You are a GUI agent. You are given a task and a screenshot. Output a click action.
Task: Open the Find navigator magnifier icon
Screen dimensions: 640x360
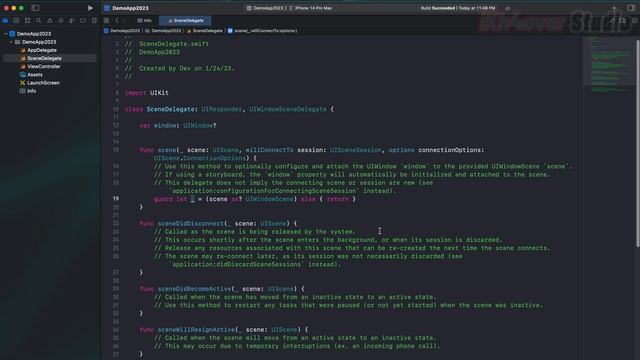click(x=38, y=20)
